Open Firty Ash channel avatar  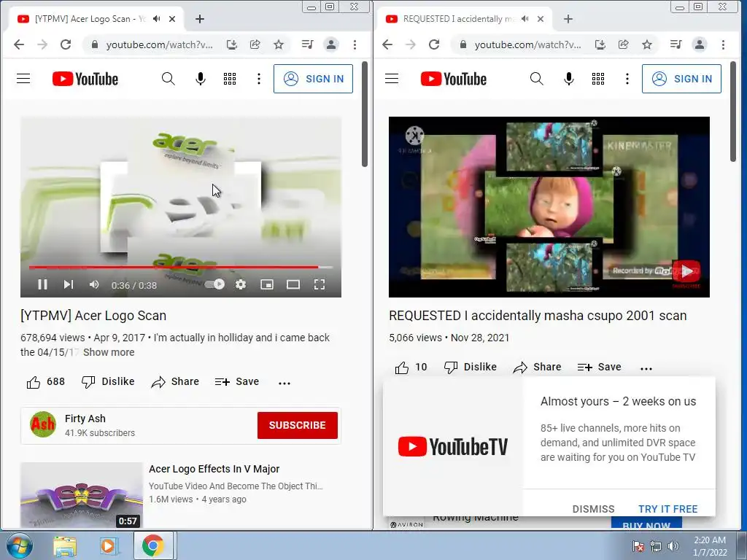coord(43,424)
